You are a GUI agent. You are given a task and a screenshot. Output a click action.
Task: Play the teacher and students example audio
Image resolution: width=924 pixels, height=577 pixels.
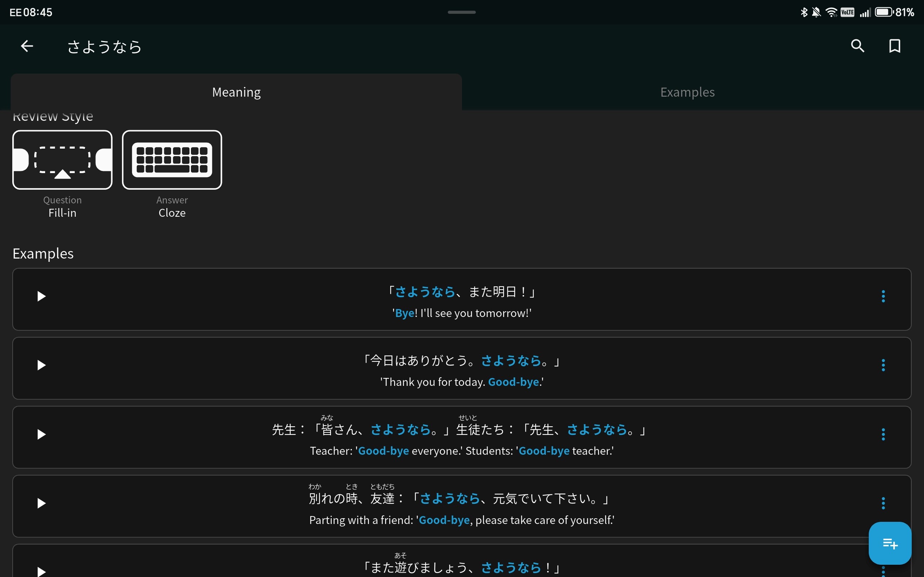click(41, 435)
